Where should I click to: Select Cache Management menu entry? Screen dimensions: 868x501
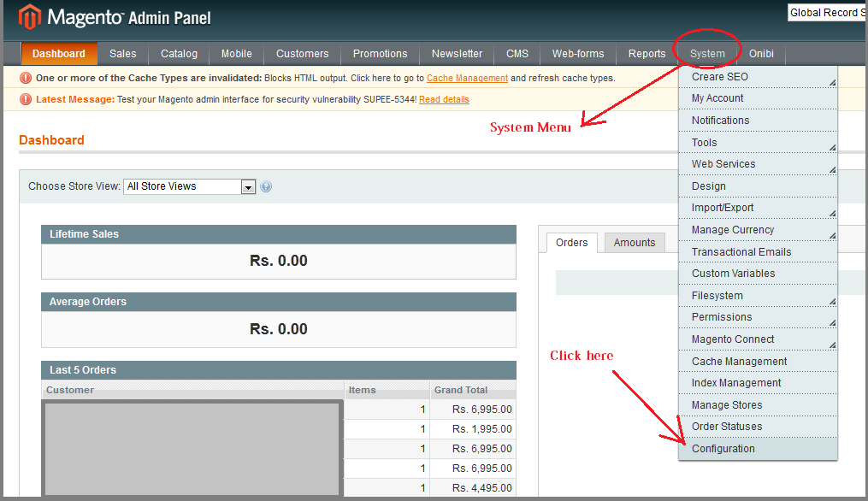[x=758, y=362]
